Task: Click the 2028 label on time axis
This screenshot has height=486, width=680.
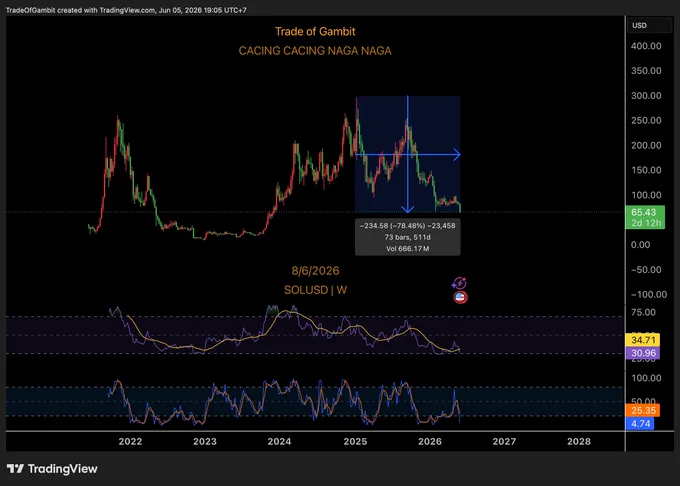Action: point(579,441)
